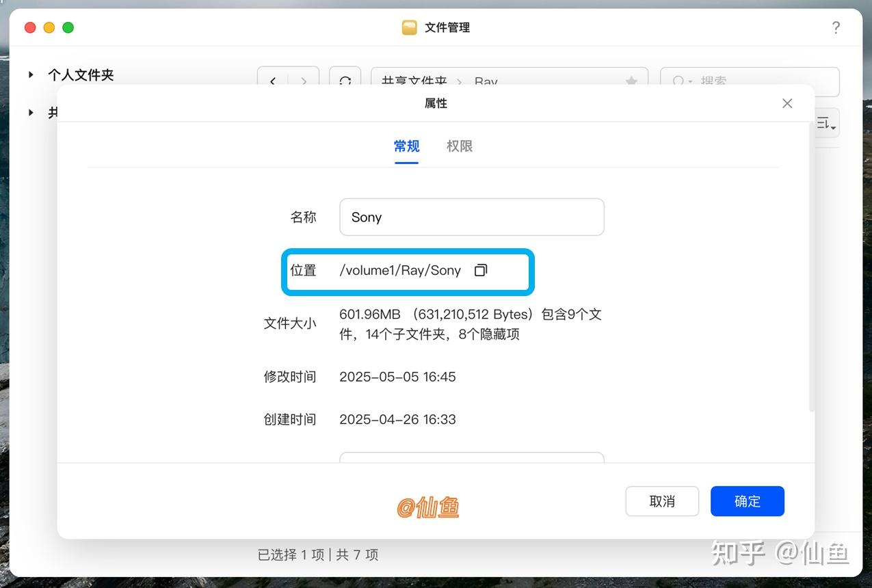The height and width of the screenshot is (588, 872).
Task: Expand the 个人文件夹 sidebar section
Action: (30, 75)
